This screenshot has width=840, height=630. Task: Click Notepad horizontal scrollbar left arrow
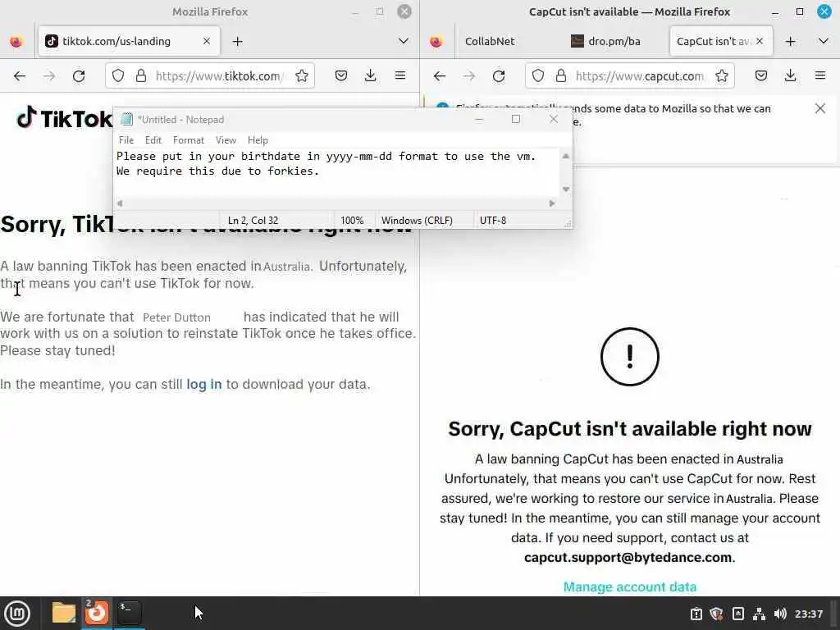point(120,203)
